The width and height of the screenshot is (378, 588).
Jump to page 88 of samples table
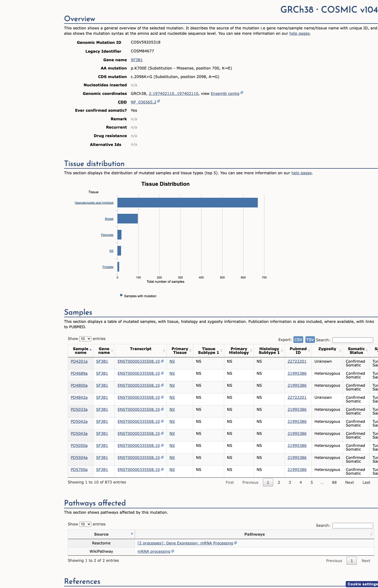pos(334,482)
